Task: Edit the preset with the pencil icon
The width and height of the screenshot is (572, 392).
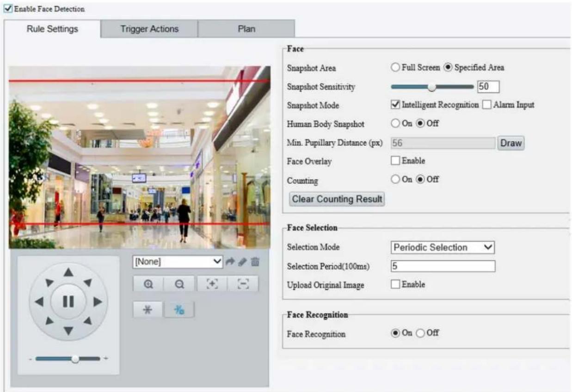Action: click(x=243, y=262)
